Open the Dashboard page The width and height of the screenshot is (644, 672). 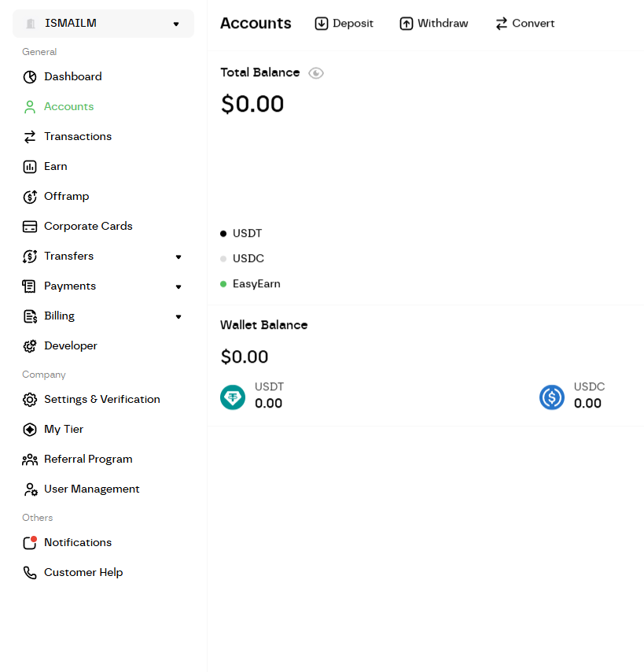(73, 76)
